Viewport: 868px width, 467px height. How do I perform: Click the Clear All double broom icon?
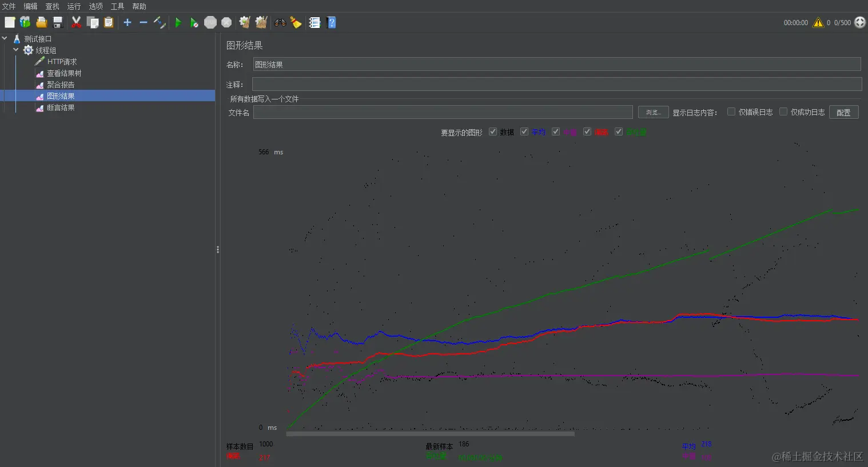tap(261, 22)
